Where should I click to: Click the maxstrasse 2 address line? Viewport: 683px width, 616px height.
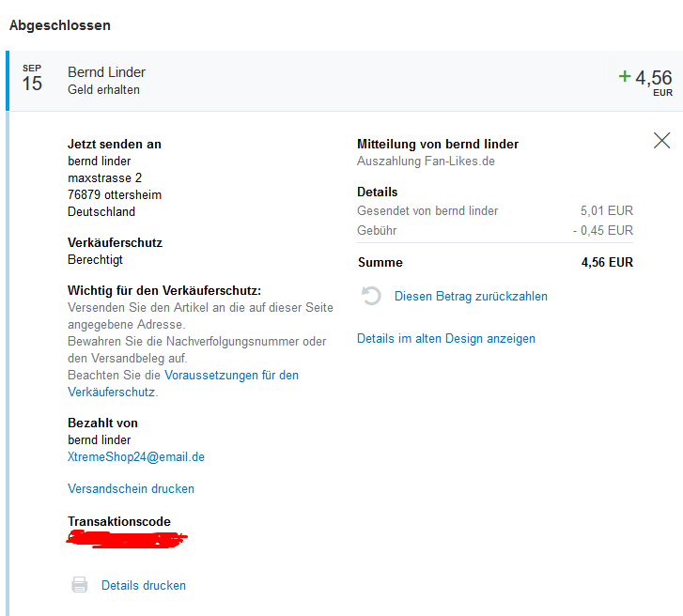[104, 177]
